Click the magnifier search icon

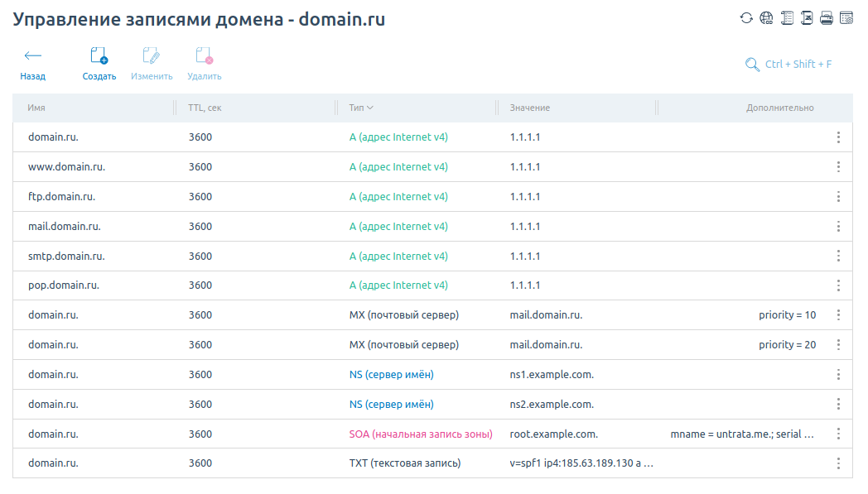(752, 65)
